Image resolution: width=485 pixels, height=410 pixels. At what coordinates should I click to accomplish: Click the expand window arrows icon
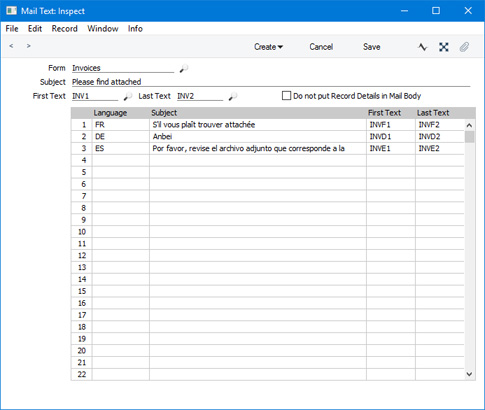444,47
